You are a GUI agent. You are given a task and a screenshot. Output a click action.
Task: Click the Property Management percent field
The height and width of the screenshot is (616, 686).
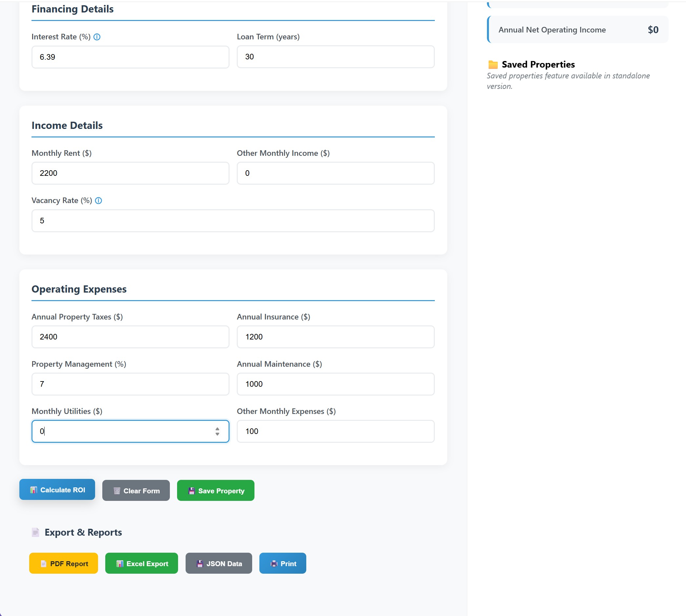click(130, 384)
